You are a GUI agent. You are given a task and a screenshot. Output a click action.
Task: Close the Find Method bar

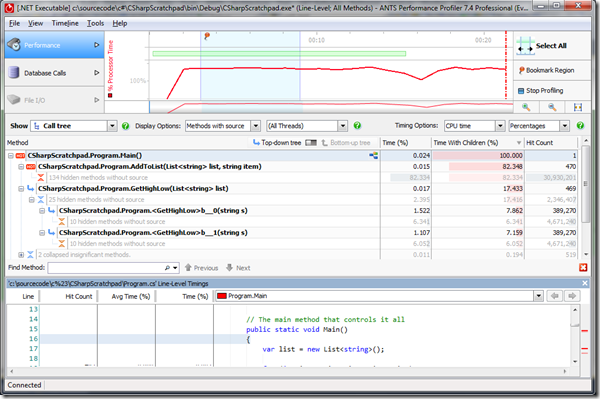coord(583,267)
